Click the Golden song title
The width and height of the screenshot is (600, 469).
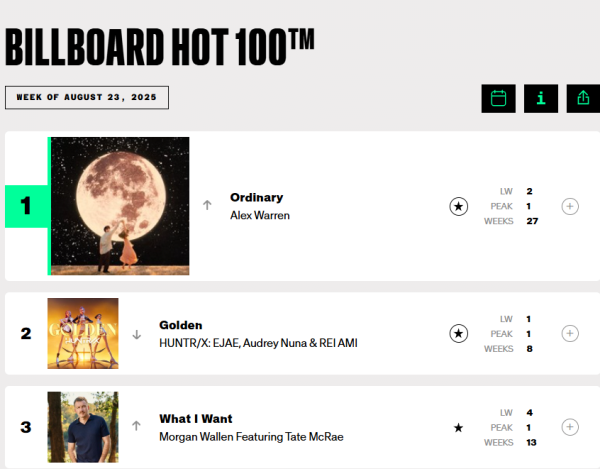click(181, 325)
